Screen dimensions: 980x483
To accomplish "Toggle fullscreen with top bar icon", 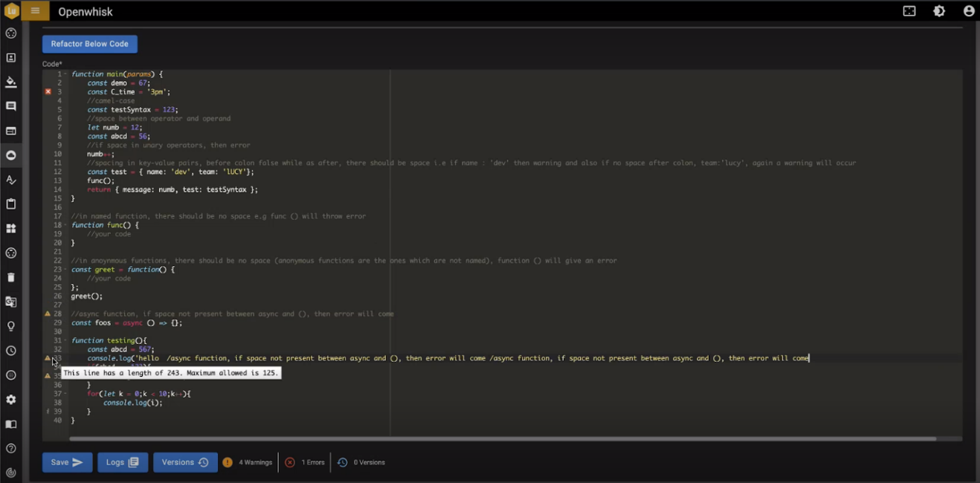I will [x=909, y=11].
